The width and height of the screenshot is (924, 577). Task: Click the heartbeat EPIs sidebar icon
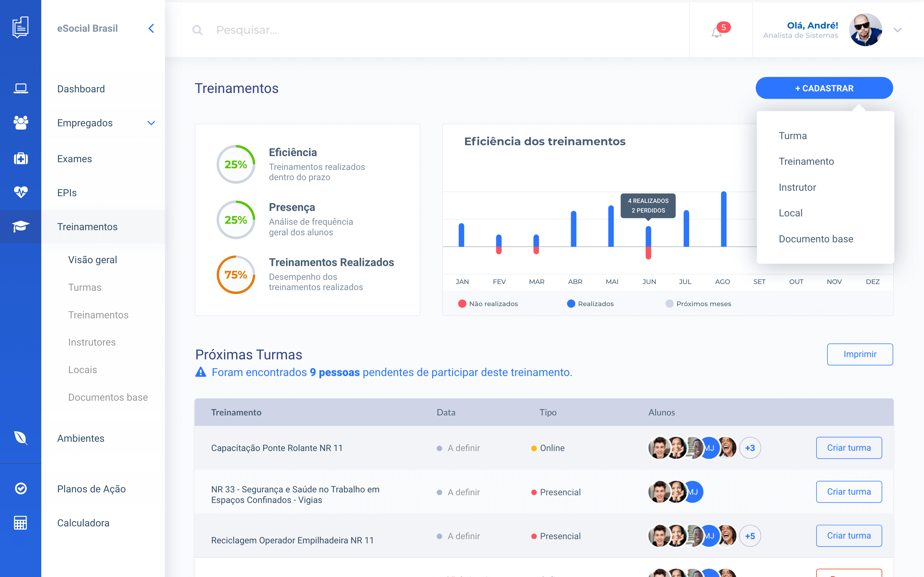point(21,192)
